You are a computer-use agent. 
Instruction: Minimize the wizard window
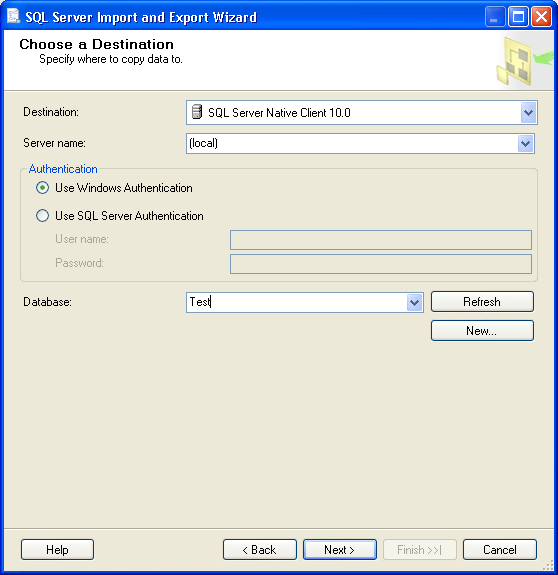(495, 17)
